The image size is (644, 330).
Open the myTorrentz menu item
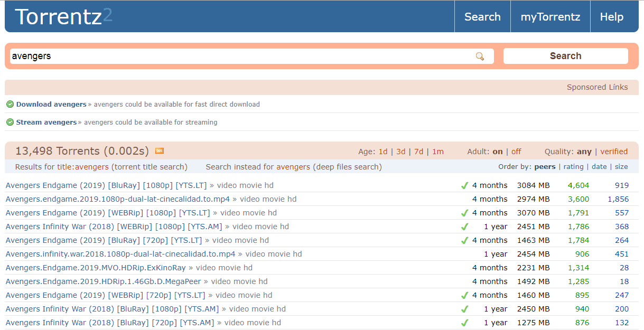[550, 17]
